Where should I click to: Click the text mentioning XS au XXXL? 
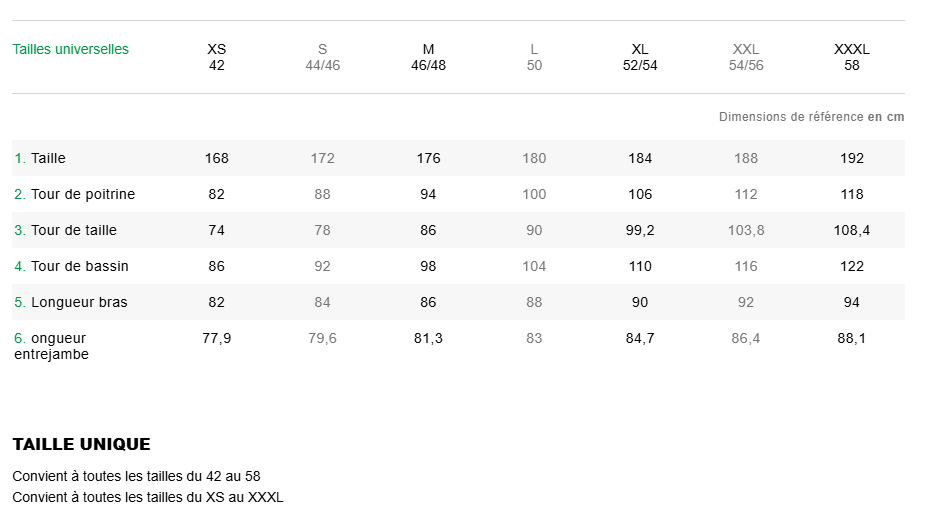click(147, 497)
